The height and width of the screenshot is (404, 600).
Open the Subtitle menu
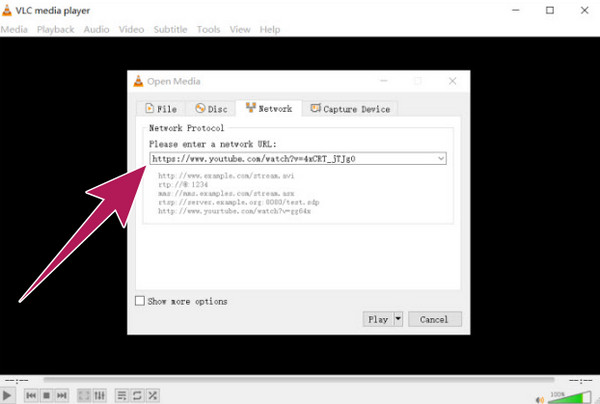tap(170, 29)
